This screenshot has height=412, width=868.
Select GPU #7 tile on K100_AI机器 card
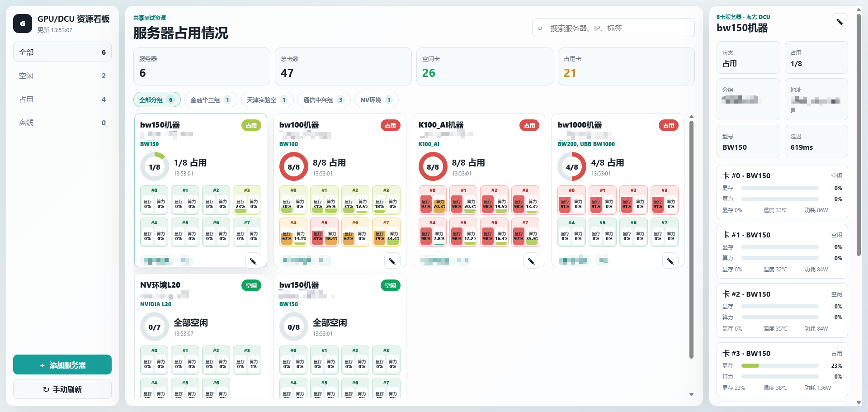click(x=525, y=232)
